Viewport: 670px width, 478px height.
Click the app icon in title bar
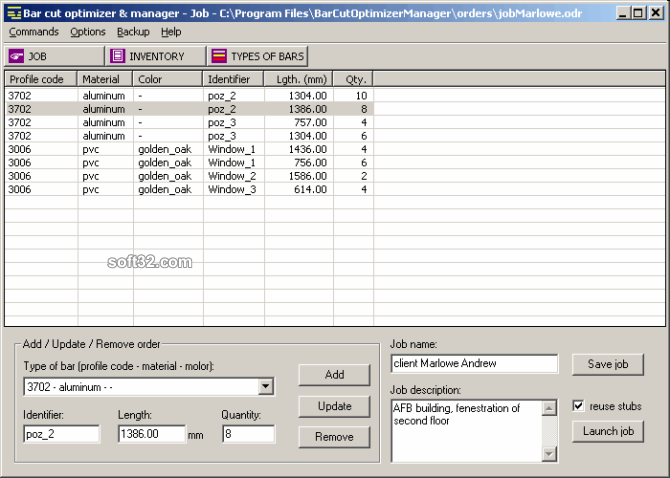point(14,13)
